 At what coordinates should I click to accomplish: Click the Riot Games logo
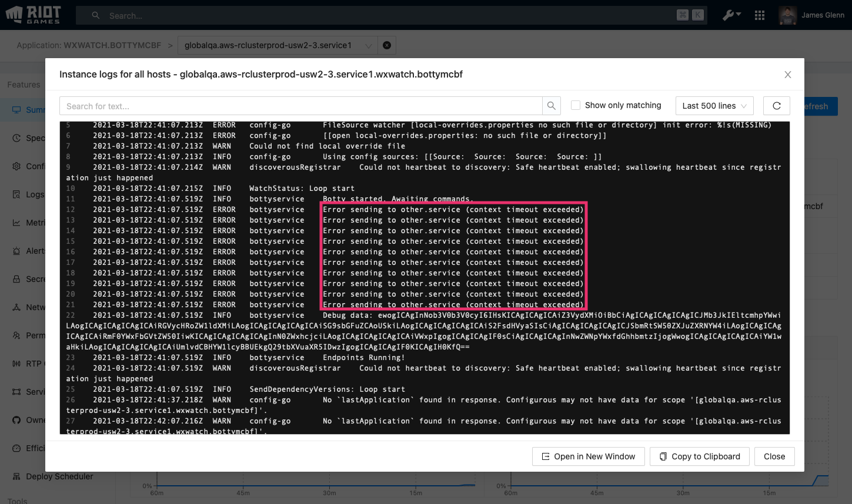[x=34, y=15]
